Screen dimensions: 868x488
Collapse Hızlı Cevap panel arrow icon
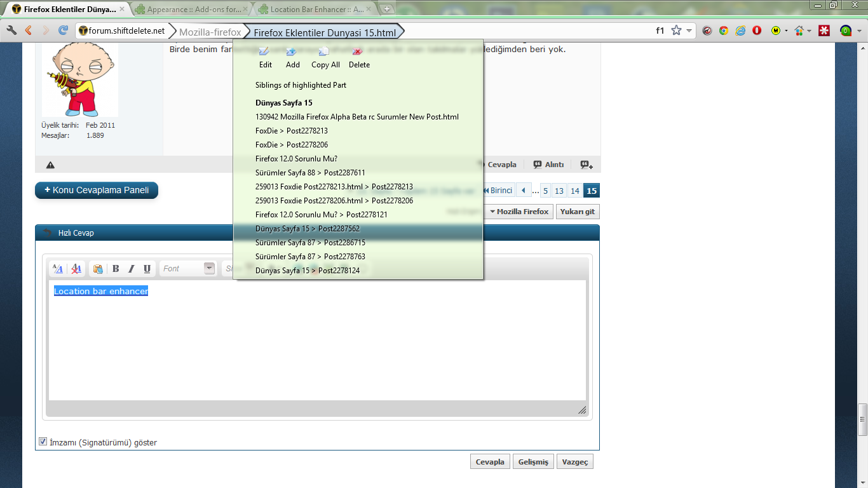click(x=46, y=233)
